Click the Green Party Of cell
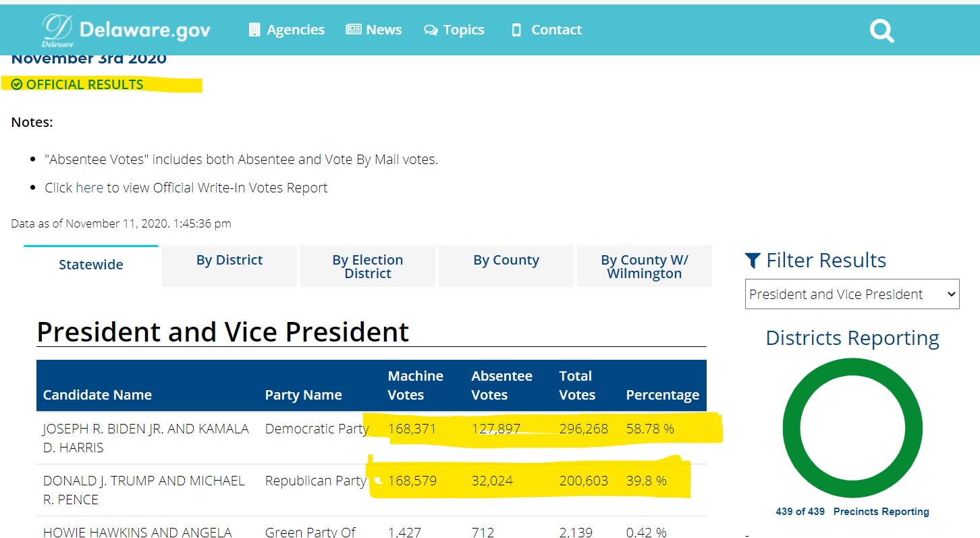The image size is (980, 538). [310, 532]
